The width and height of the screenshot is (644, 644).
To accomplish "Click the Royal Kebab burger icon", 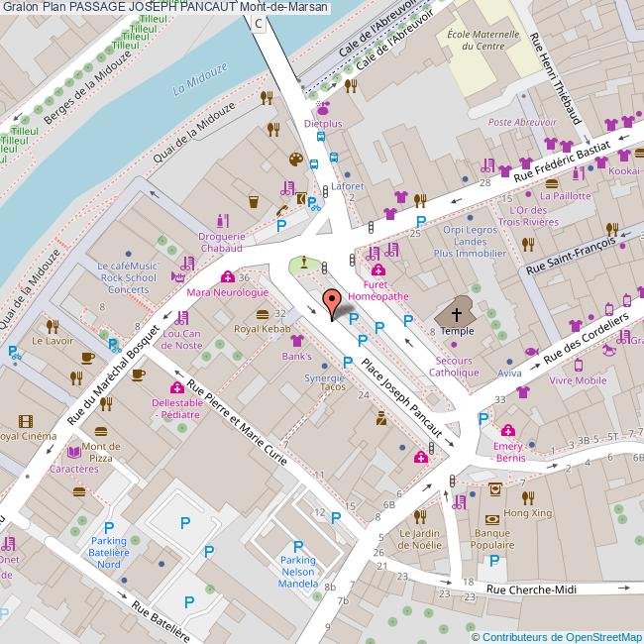I will pos(261,313).
